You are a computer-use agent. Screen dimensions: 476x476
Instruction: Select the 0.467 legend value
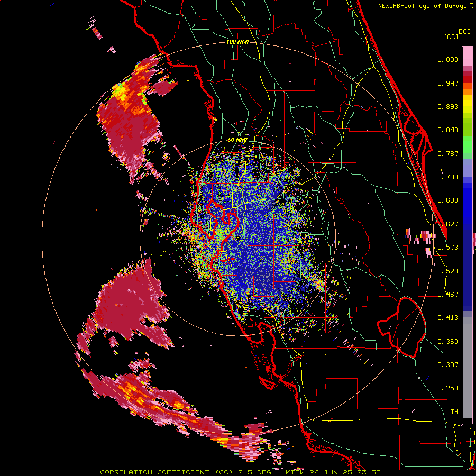(x=448, y=295)
